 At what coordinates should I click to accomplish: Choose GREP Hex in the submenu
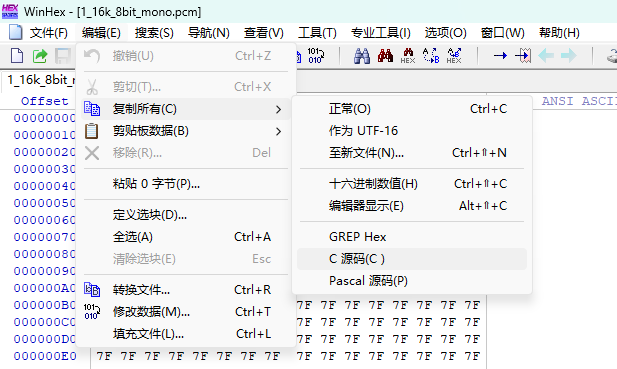tap(412, 237)
